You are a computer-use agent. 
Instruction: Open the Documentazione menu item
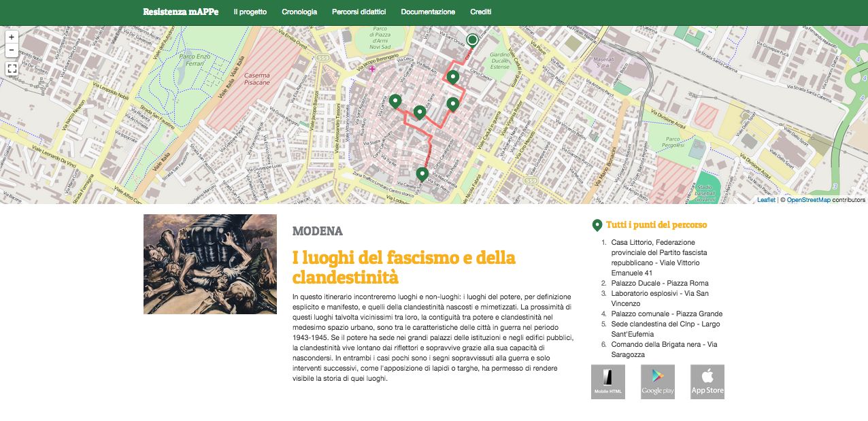point(428,12)
